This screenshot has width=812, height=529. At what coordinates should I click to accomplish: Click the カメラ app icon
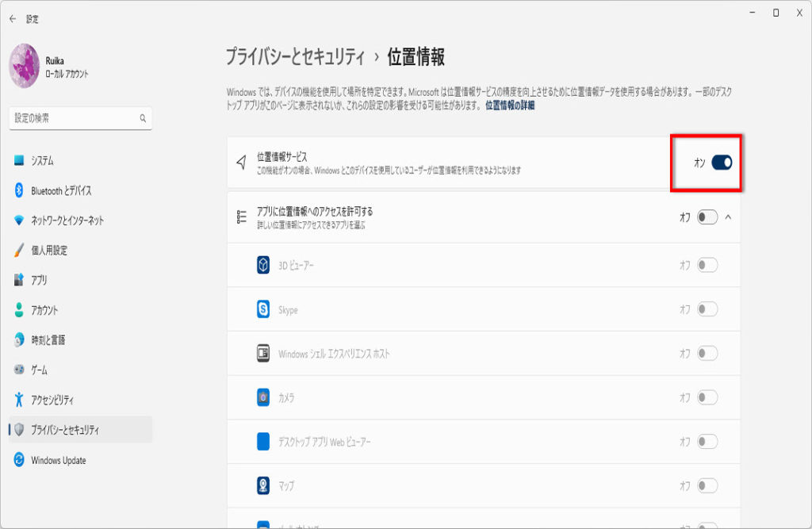(263, 397)
